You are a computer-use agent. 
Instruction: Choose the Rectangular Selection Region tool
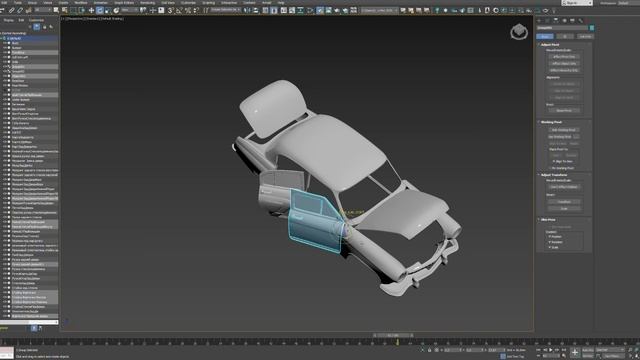(73, 10)
